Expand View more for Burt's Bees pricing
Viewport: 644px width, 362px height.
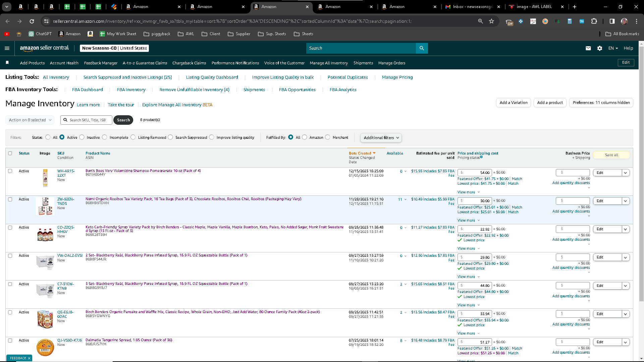point(469,192)
